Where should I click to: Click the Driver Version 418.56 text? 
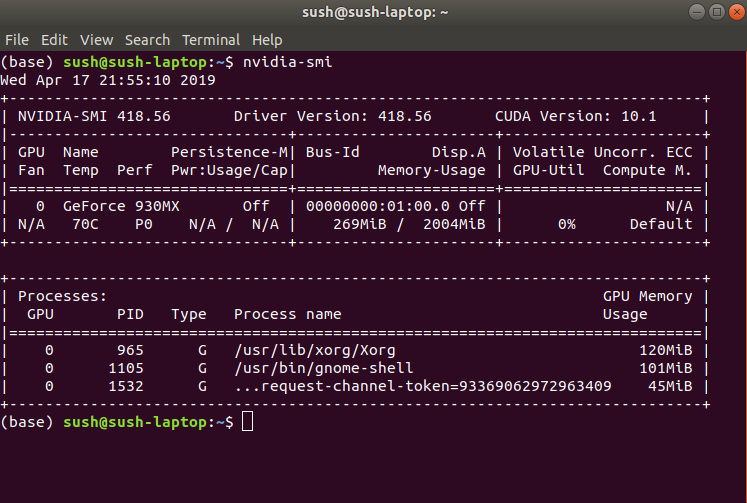coord(333,116)
